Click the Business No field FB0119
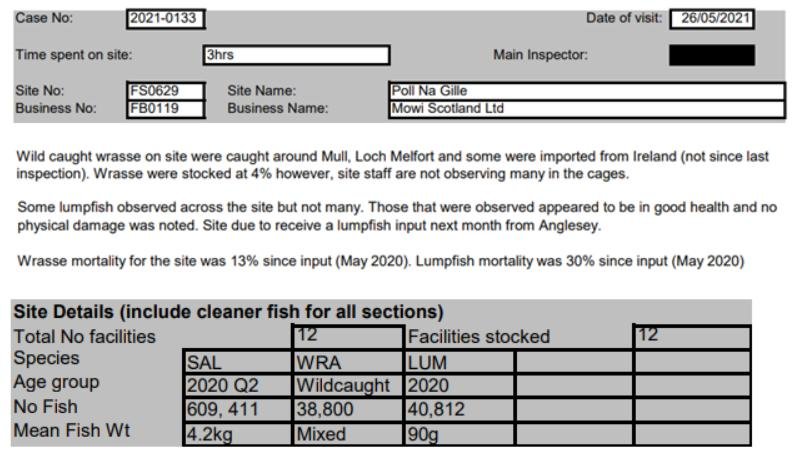The width and height of the screenshot is (796, 459). (x=165, y=108)
